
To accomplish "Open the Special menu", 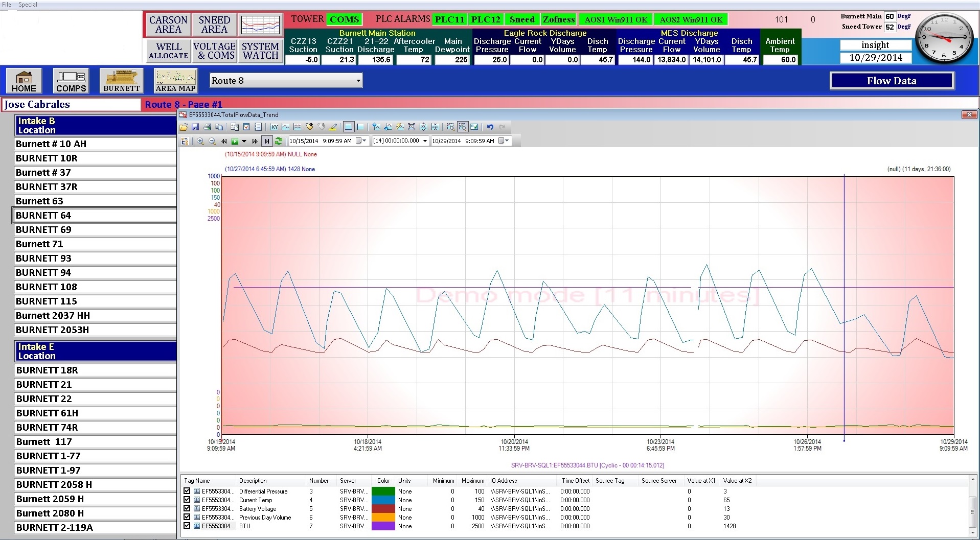I will (x=28, y=4).
